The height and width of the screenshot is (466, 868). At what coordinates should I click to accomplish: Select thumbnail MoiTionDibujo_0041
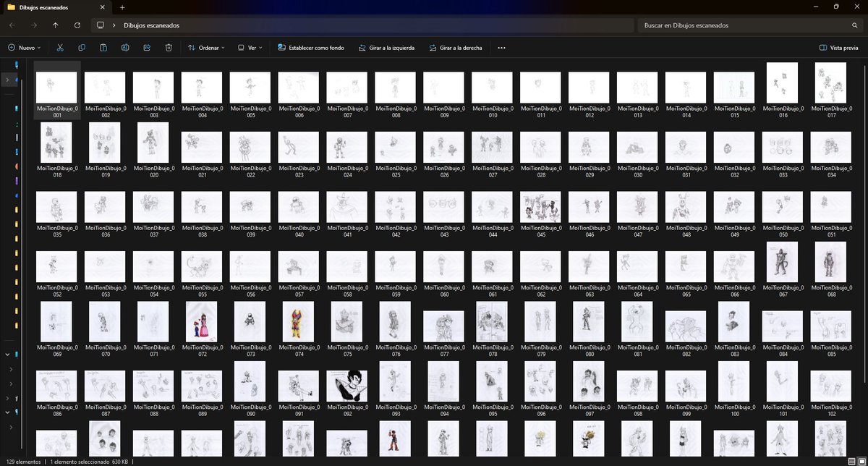click(x=347, y=208)
